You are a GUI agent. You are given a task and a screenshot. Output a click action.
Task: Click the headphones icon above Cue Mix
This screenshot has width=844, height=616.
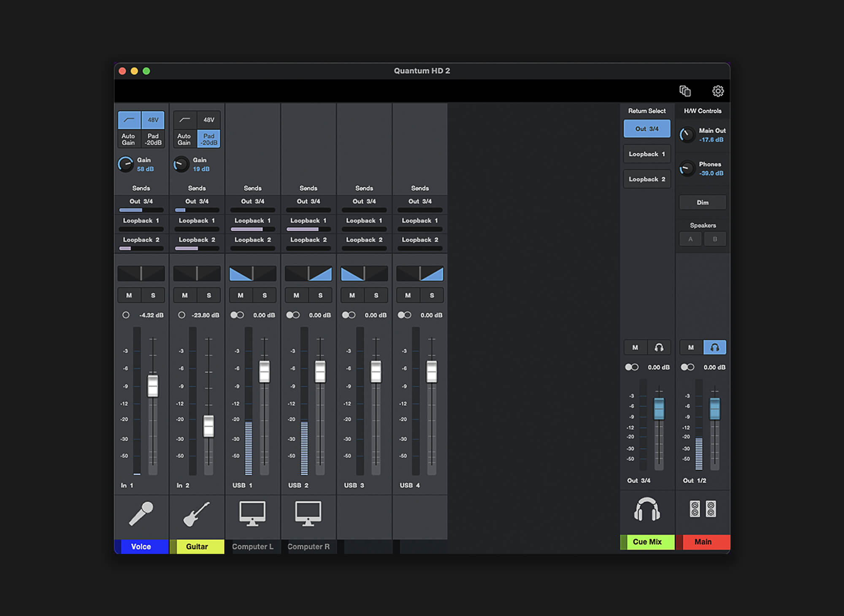pos(647,509)
